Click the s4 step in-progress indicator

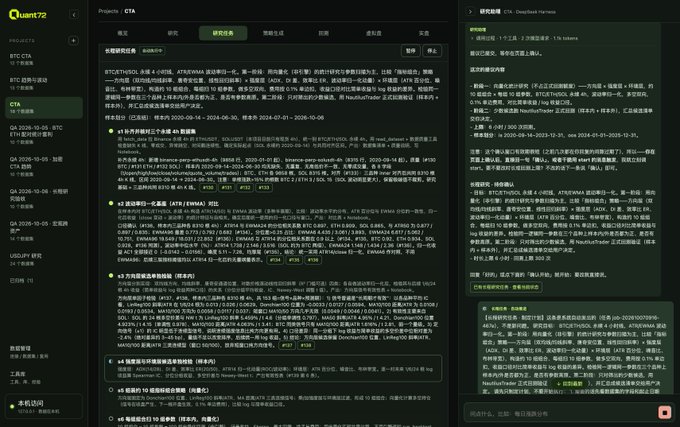pos(111,361)
